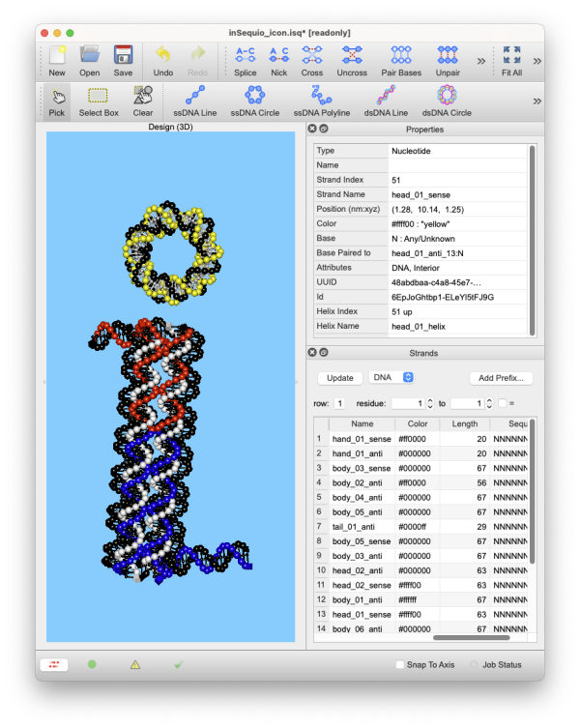Activate the Select Box tool
580x728 pixels.
[x=98, y=100]
